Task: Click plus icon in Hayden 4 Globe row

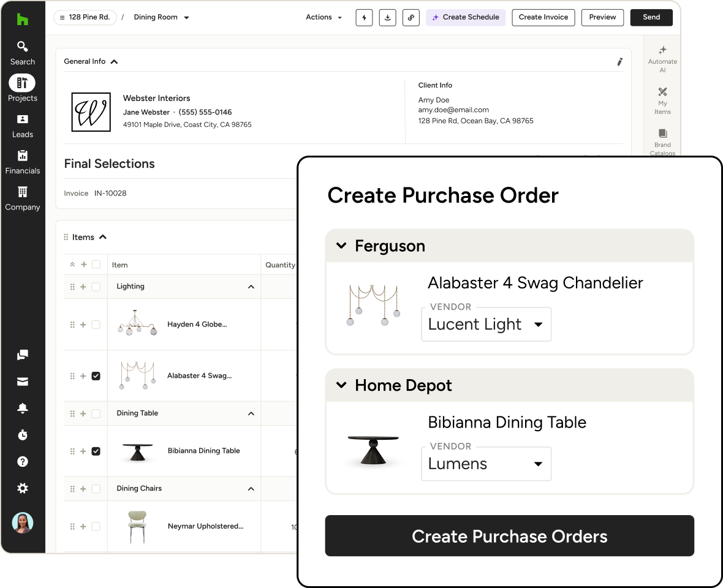Action: [x=83, y=325]
